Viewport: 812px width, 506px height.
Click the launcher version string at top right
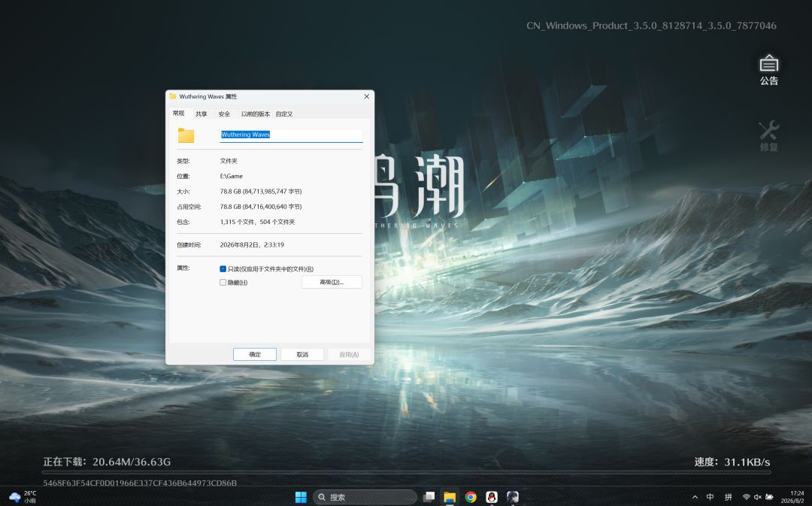(x=651, y=26)
